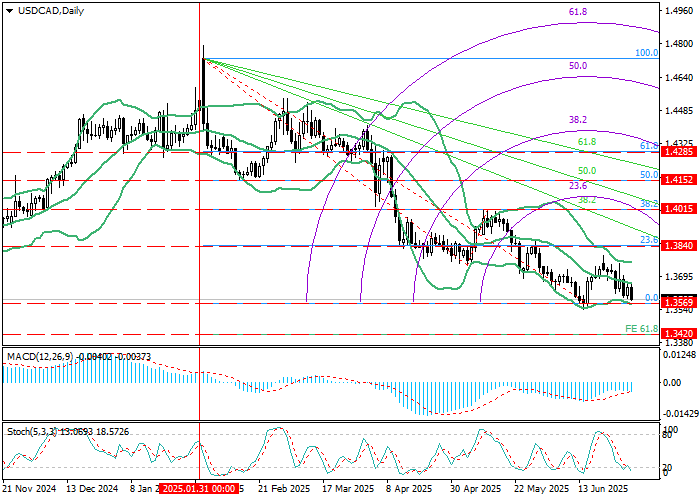The width and height of the screenshot is (700, 500).
Task: Click 0.01248 on the MACD scale
Action: 679,355
